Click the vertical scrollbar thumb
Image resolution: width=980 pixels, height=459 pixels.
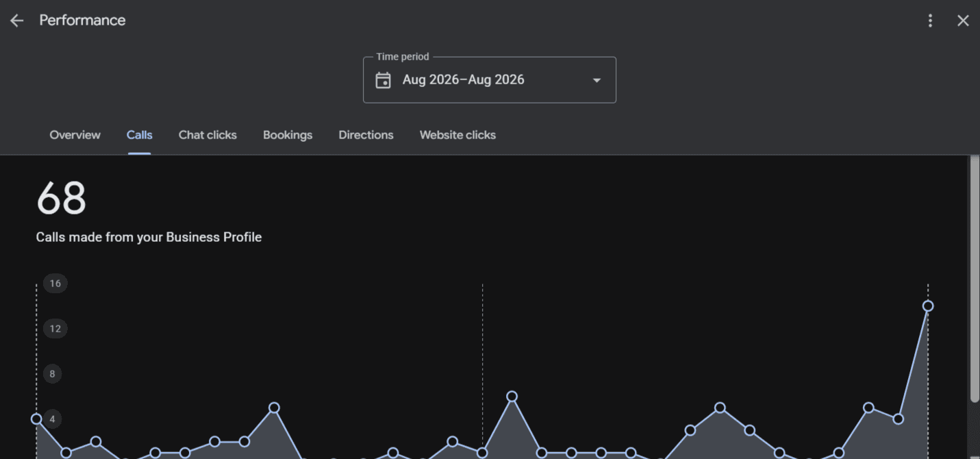(x=975, y=278)
